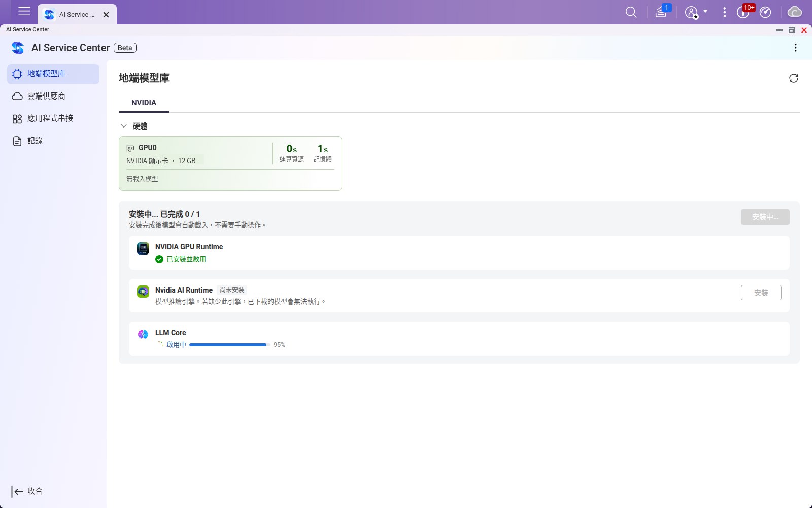This screenshot has width=812, height=508.
Task: Click the NVIDIA 顯示卡 12 GB text
Action: tap(161, 161)
